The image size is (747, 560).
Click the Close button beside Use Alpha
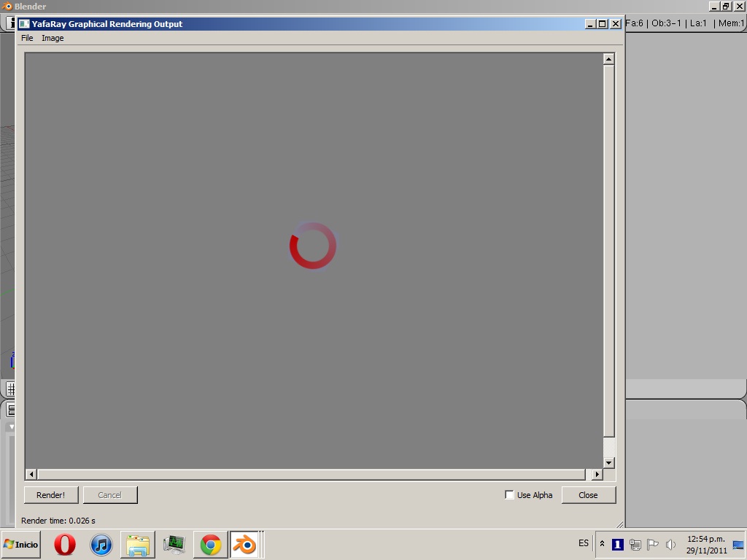[x=589, y=495]
